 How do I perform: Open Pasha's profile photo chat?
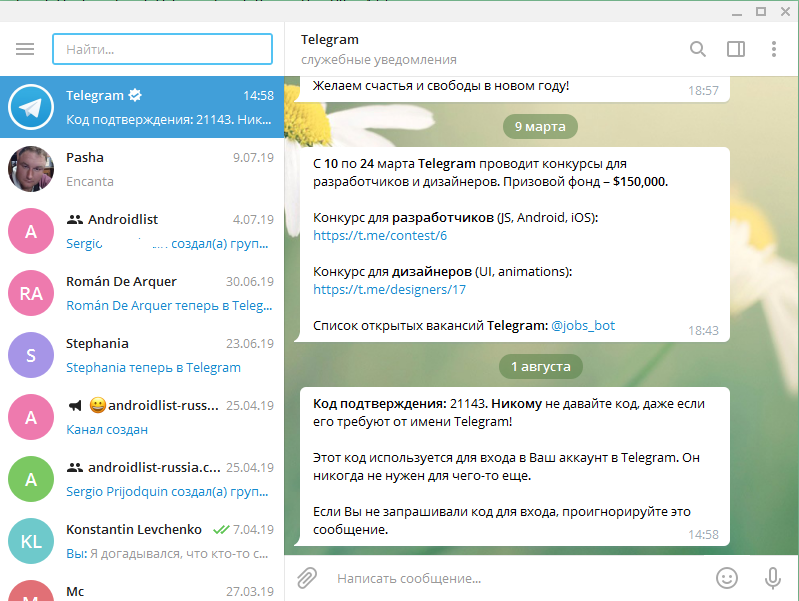[x=31, y=169]
